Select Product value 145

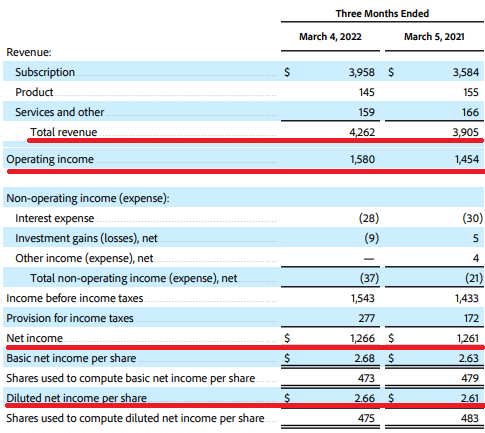(x=367, y=92)
